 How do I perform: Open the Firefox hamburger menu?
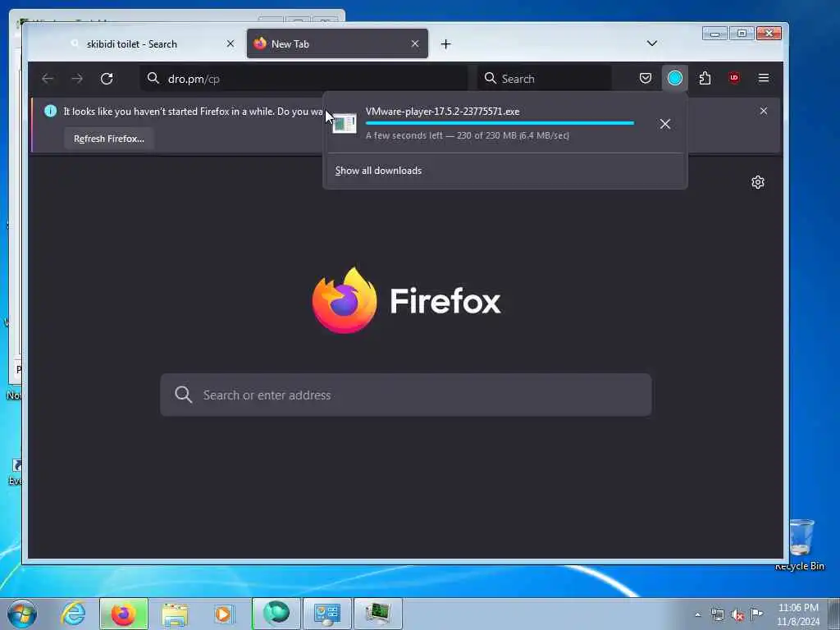point(764,78)
